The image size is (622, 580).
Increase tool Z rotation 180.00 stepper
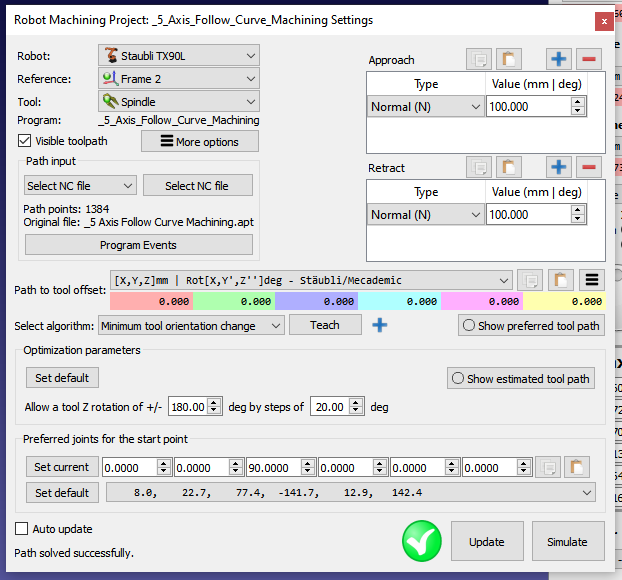pos(214,403)
